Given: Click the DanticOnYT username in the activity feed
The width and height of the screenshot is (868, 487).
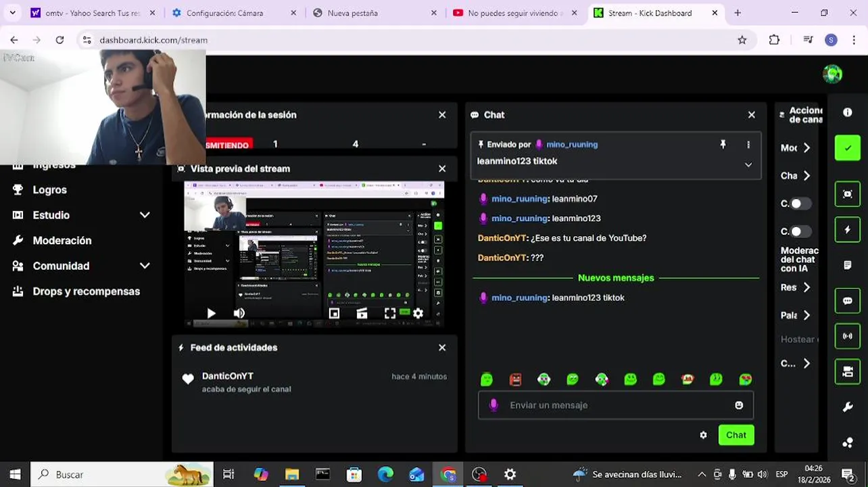Looking at the screenshot, I should 227,376.
